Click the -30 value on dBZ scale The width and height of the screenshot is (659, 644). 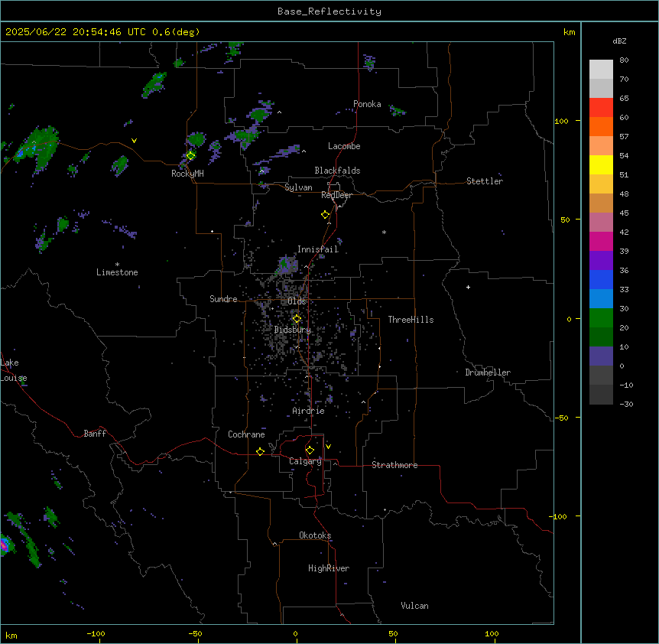(x=626, y=405)
